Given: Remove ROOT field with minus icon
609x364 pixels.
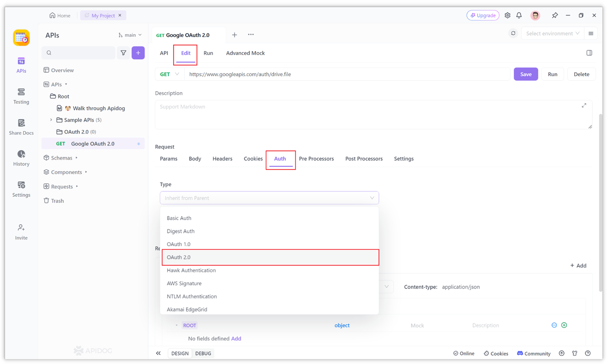Looking at the screenshot, I should coord(554,325).
